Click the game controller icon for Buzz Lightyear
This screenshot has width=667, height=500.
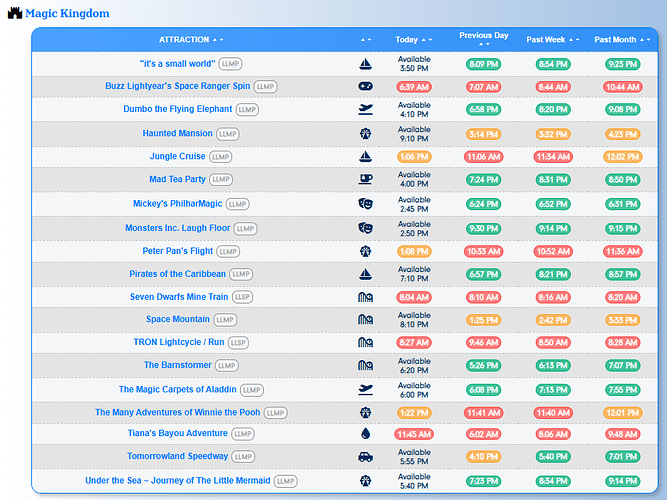click(x=365, y=86)
